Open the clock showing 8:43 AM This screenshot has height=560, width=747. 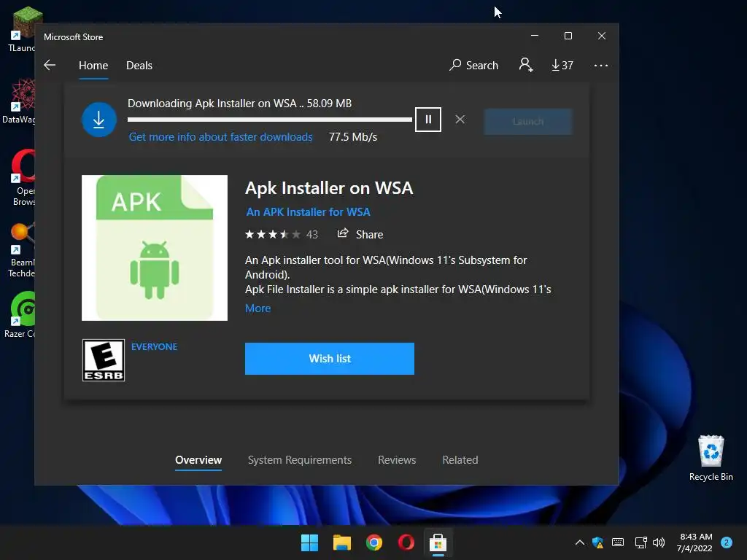[695, 542]
